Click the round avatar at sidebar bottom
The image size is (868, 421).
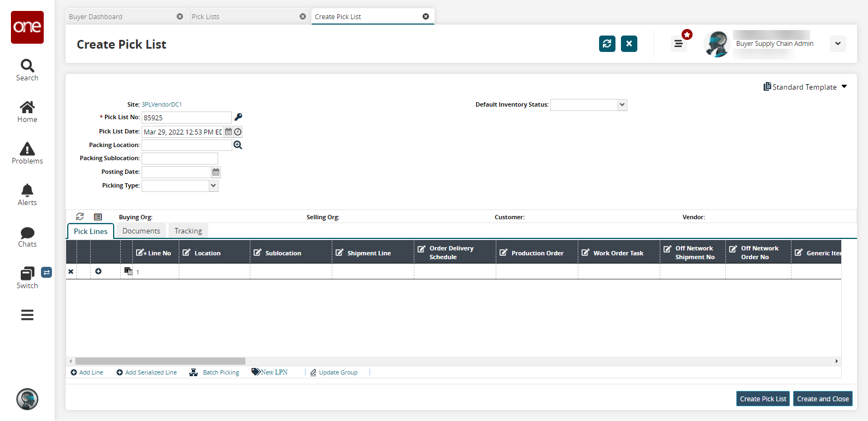(27, 399)
